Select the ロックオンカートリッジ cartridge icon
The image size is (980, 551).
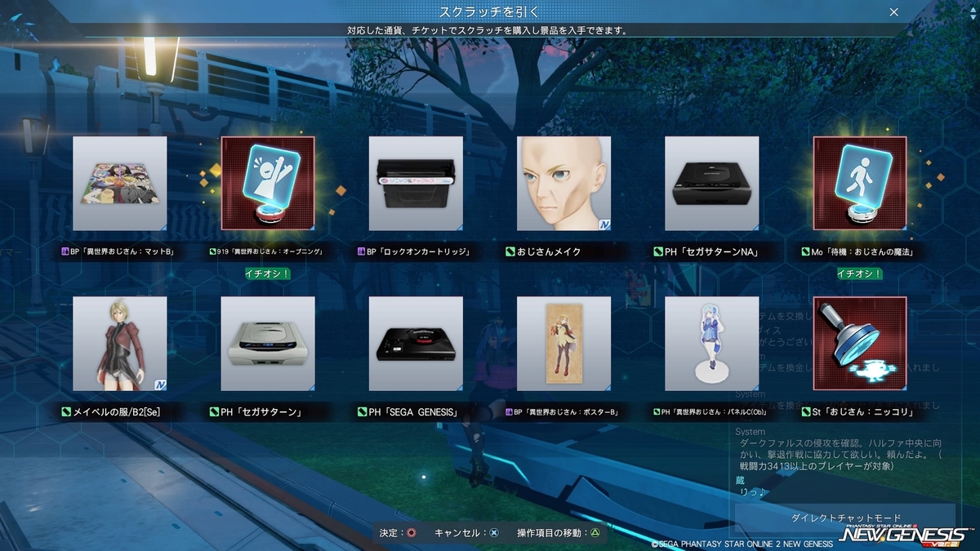tap(416, 184)
